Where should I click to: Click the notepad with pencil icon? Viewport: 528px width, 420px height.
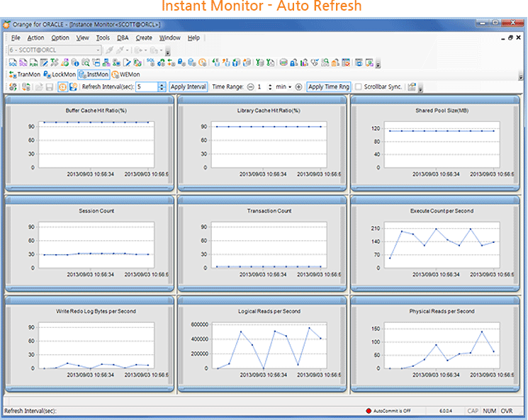point(44,62)
